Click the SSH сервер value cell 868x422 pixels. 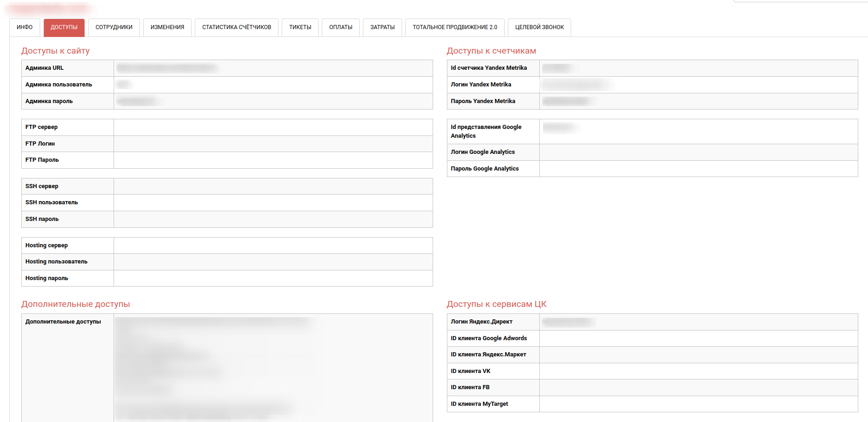273,186
